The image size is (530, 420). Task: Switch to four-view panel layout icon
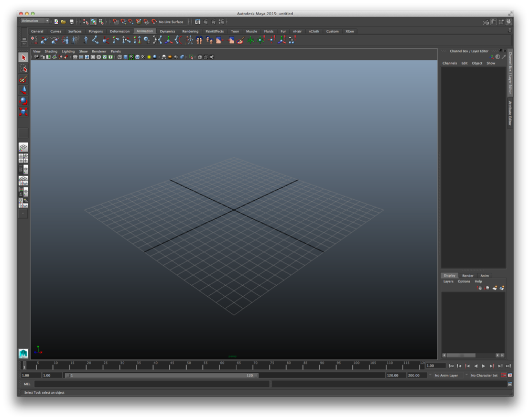24,158
